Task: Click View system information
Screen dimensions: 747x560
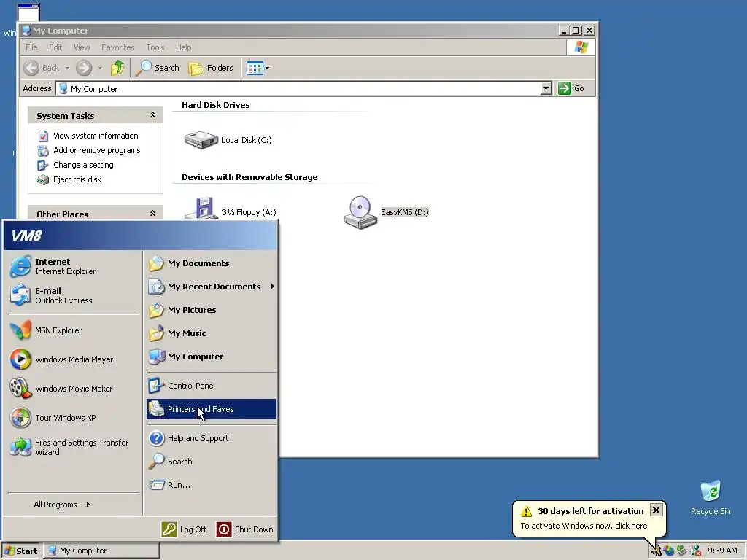Action: 96,136
